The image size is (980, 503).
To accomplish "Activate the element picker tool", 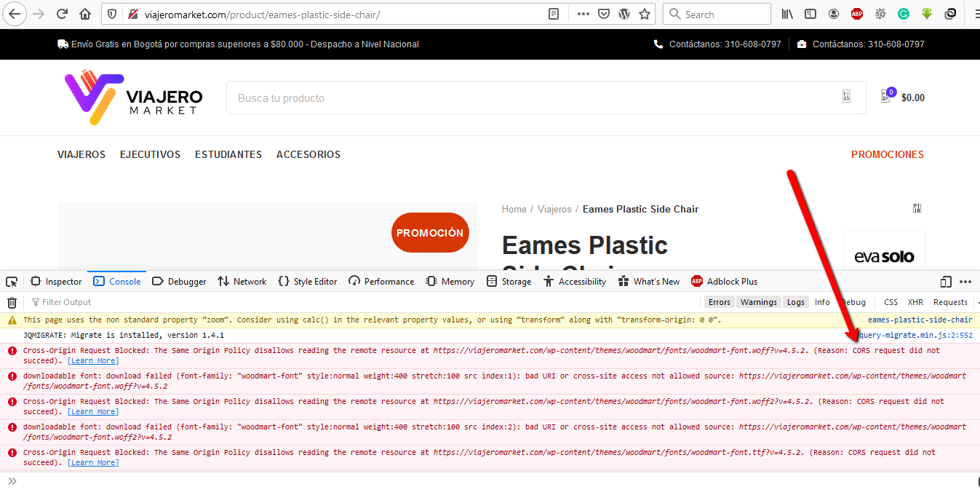I will click(12, 282).
